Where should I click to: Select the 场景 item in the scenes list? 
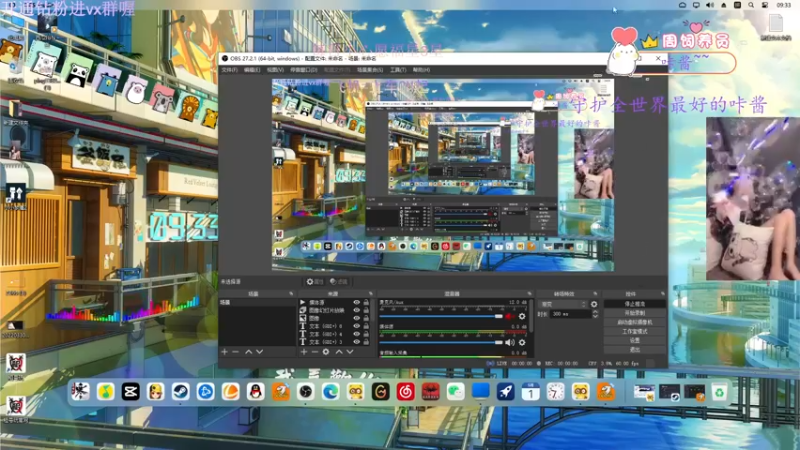(x=257, y=303)
